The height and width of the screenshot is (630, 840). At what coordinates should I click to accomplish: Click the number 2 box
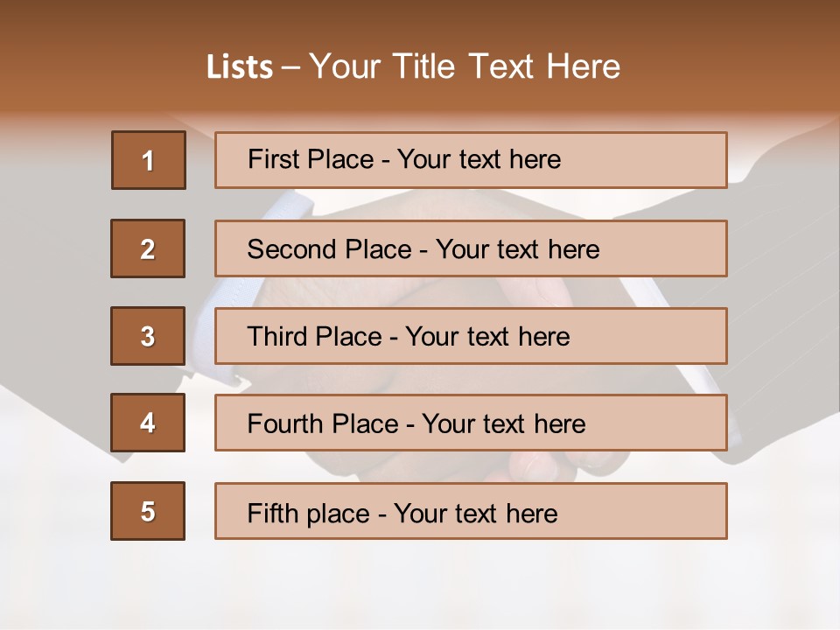[x=148, y=248]
